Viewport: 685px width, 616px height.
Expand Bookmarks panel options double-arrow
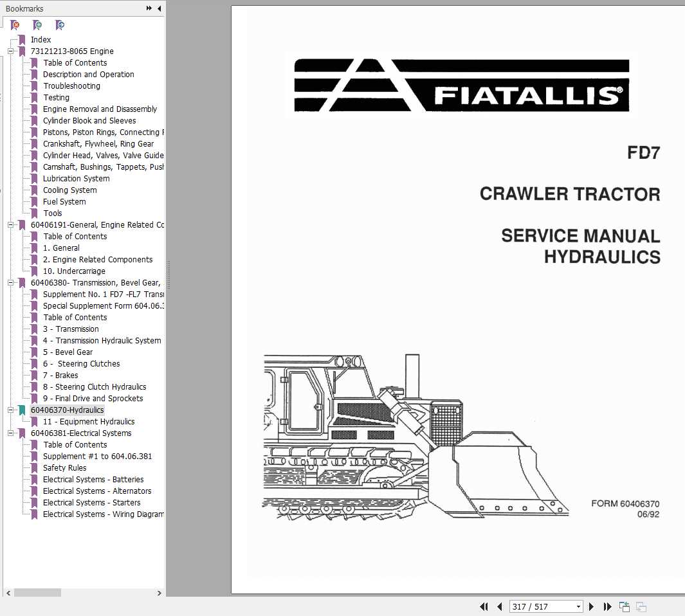[149, 8]
